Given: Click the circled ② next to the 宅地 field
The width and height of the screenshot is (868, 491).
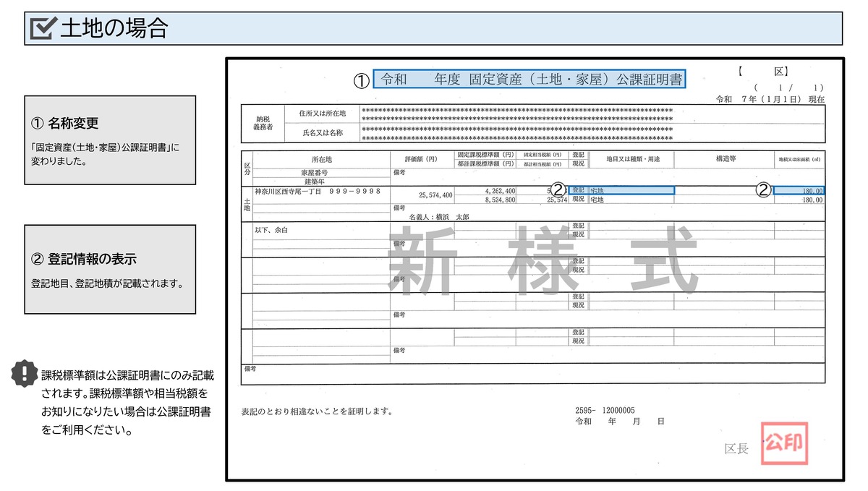Looking at the screenshot, I should point(557,189).
